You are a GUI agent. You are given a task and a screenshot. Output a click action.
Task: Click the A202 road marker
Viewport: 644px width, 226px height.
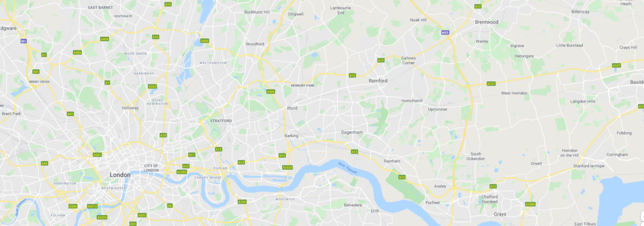tap(142, 215)
